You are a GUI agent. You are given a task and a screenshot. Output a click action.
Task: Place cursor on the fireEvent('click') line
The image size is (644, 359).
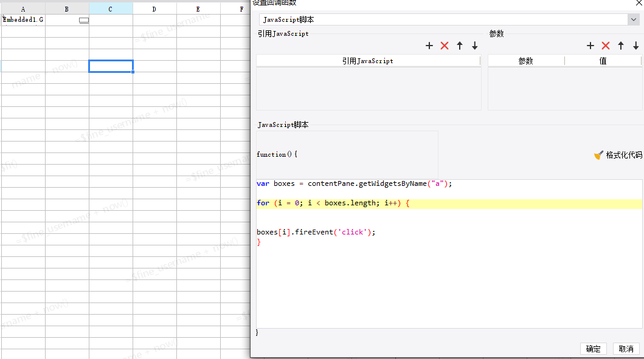coord(316,232)
